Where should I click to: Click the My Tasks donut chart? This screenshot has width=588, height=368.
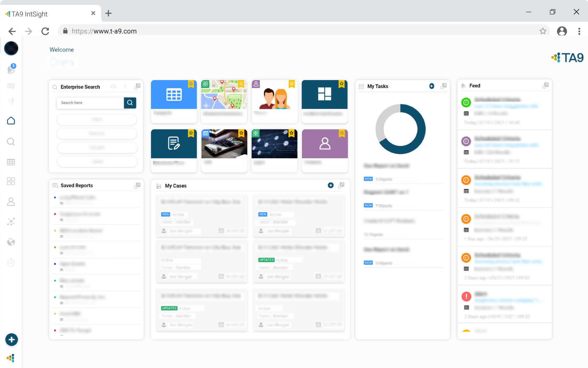coord(400,129)
